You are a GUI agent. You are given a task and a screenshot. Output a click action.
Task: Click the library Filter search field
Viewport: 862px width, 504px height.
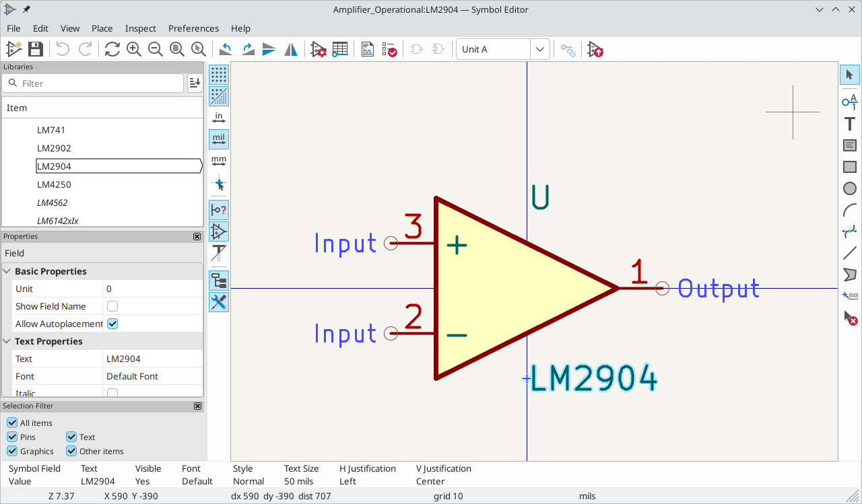pos(93,83)
